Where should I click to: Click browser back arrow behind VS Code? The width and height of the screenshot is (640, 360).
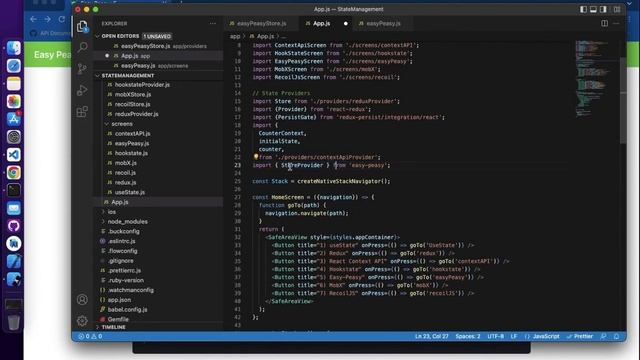pyautogui.click(x=33, y=19)
